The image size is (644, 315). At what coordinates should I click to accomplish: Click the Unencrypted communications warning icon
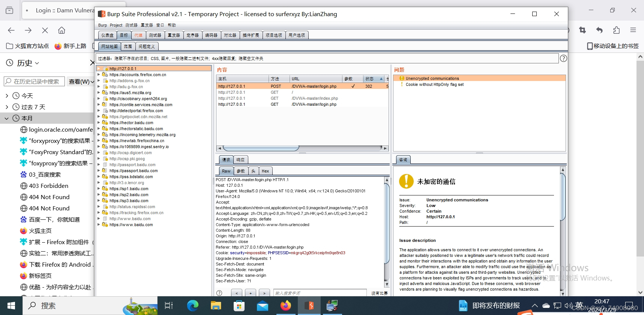[402, 78]
